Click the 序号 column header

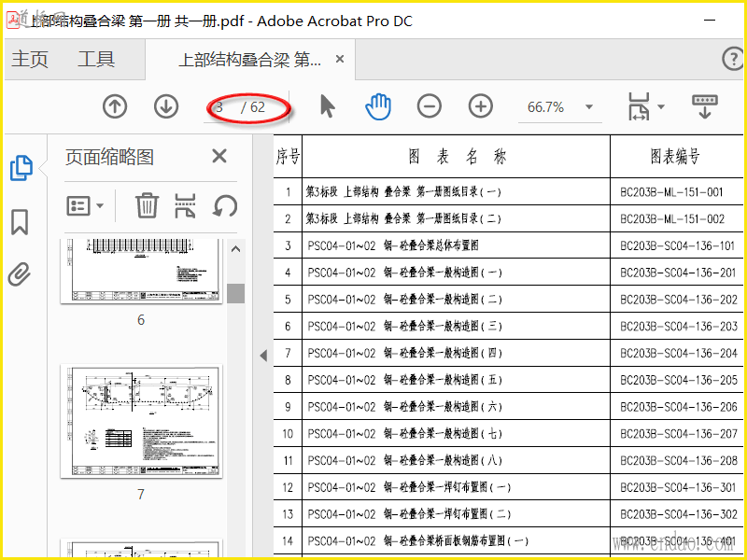coord(288,156)
